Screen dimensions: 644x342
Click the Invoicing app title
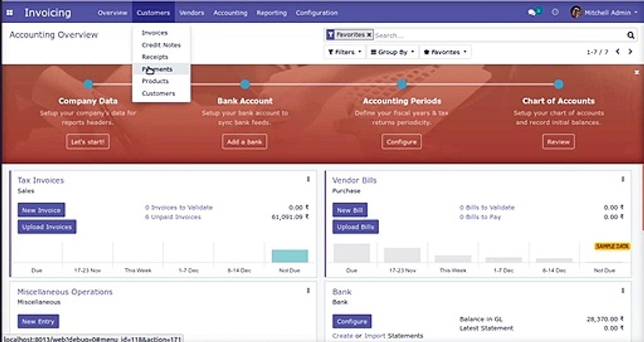pyautogui.click(x=48, y=13)
